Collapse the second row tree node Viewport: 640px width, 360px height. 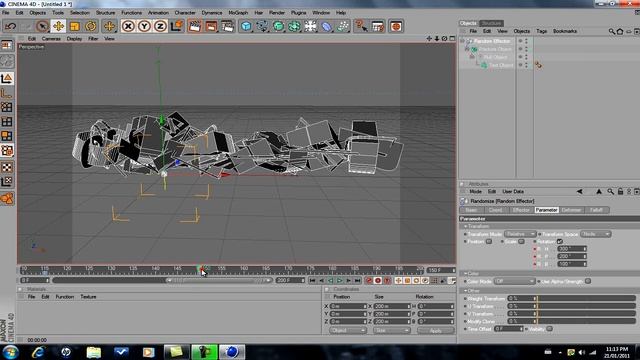click(x=467, y=49)
